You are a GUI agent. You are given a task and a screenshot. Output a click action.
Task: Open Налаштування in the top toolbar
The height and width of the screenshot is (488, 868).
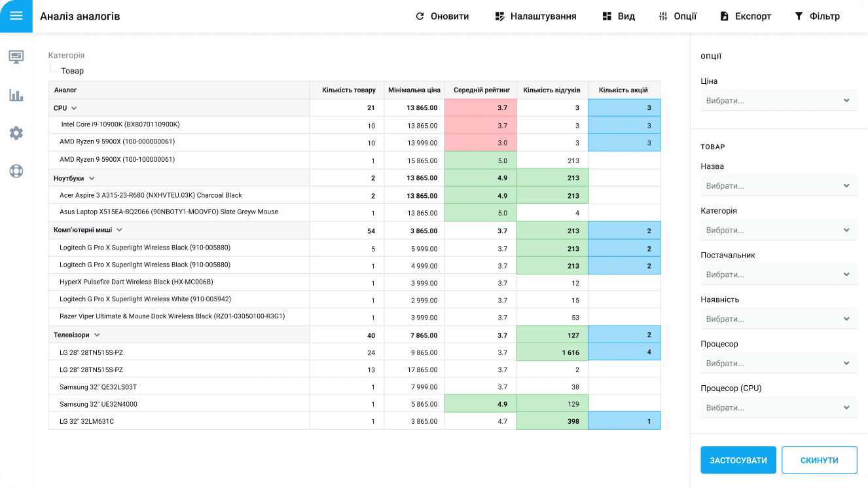pos(535,16)
